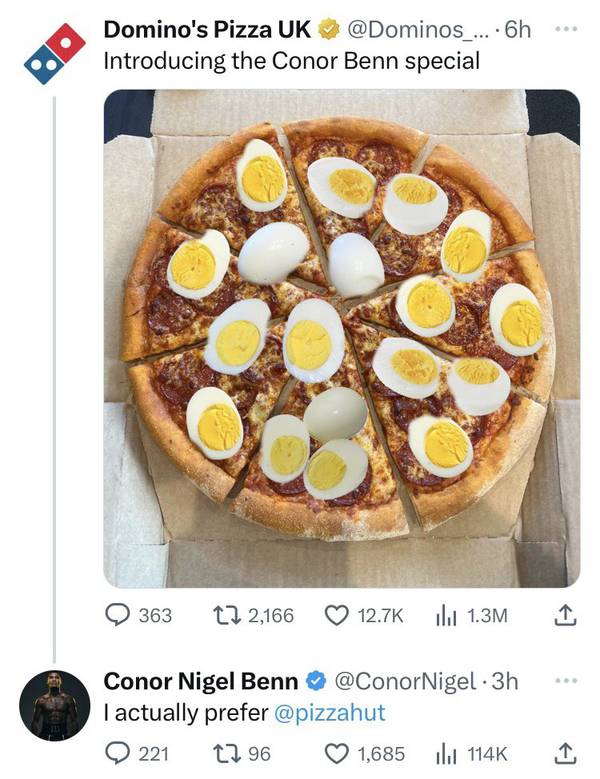Reply to the Domino's Pizza UK tweet

point(119,615)
